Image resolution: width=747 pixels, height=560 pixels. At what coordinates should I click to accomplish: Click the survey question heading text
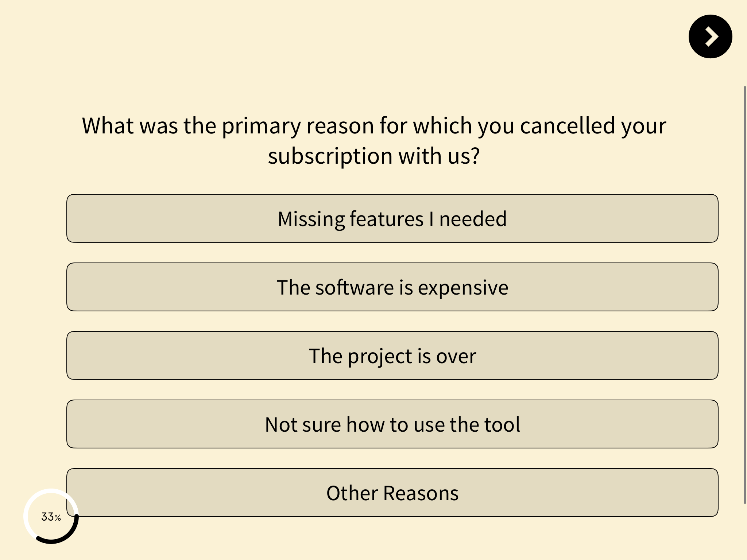(x=374, y=140)
